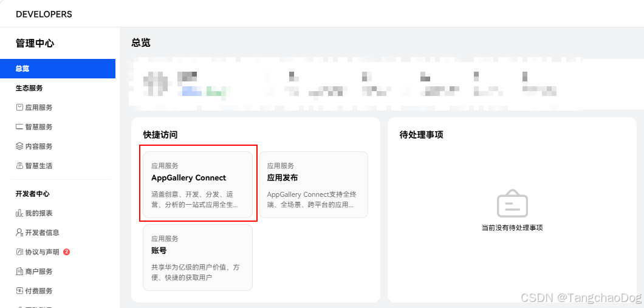Image resolution: width=644 pixels, height=308 pixels.
Task: Click the AppGallery Connect title text
Action: click(x=188, y=178)
